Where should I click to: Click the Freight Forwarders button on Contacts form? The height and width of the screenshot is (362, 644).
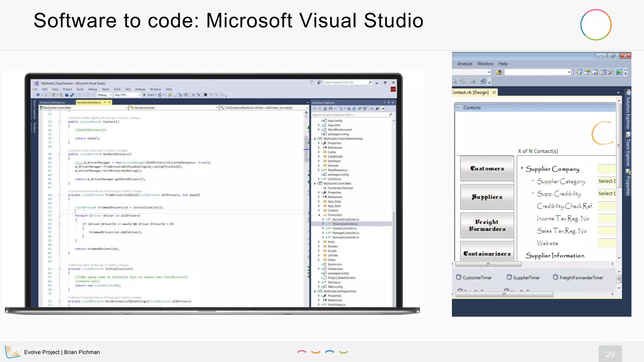(x=487, y=225)
